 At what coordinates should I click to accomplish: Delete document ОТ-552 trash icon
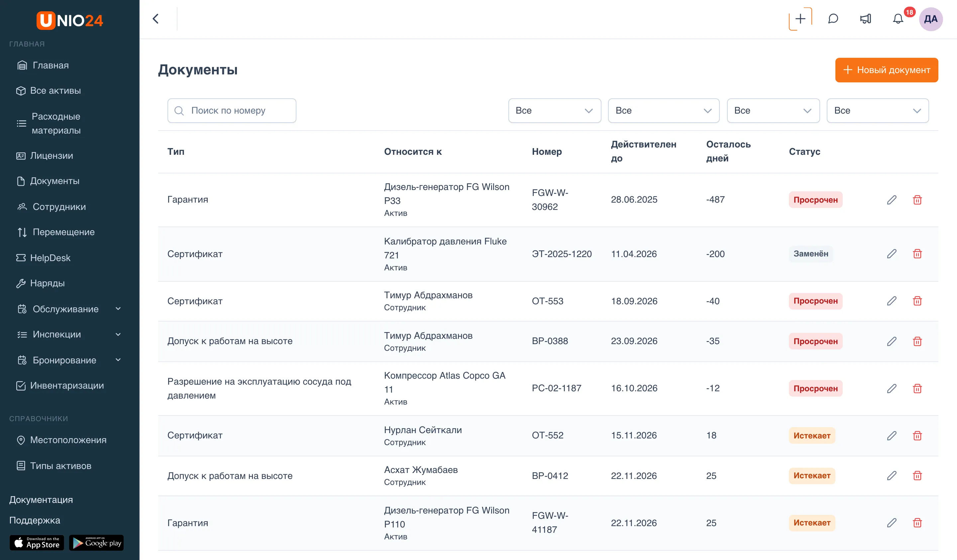(x=917, y=435)
